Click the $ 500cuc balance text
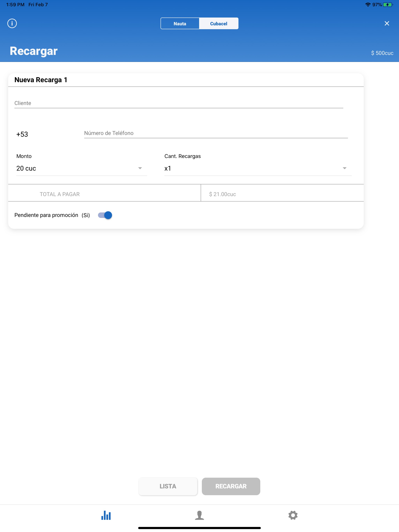This screenshot has height=532, width=399. coord(382,53)
